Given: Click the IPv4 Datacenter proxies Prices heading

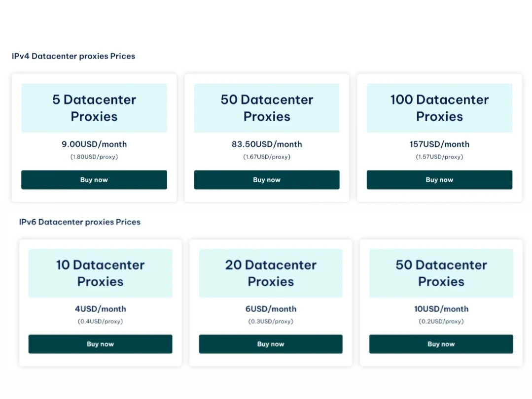Looking at the screenshot, I should [x=73, y=56].
